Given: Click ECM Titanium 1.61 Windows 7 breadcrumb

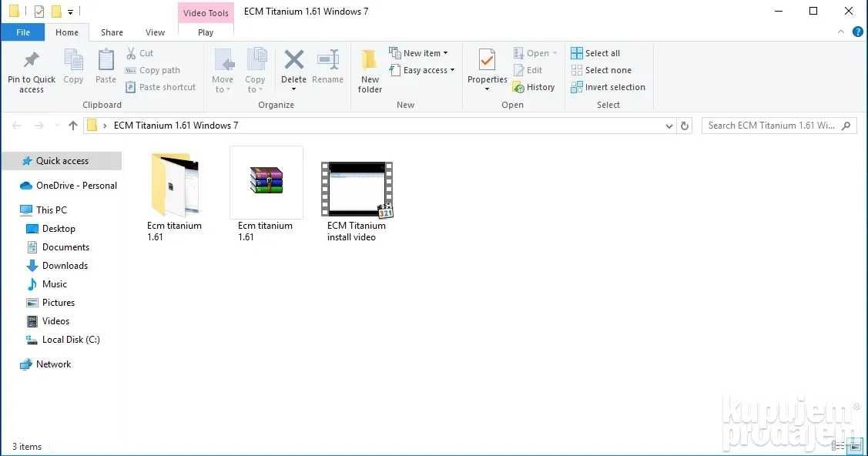Looking at the screenshot, I should 176,126.
